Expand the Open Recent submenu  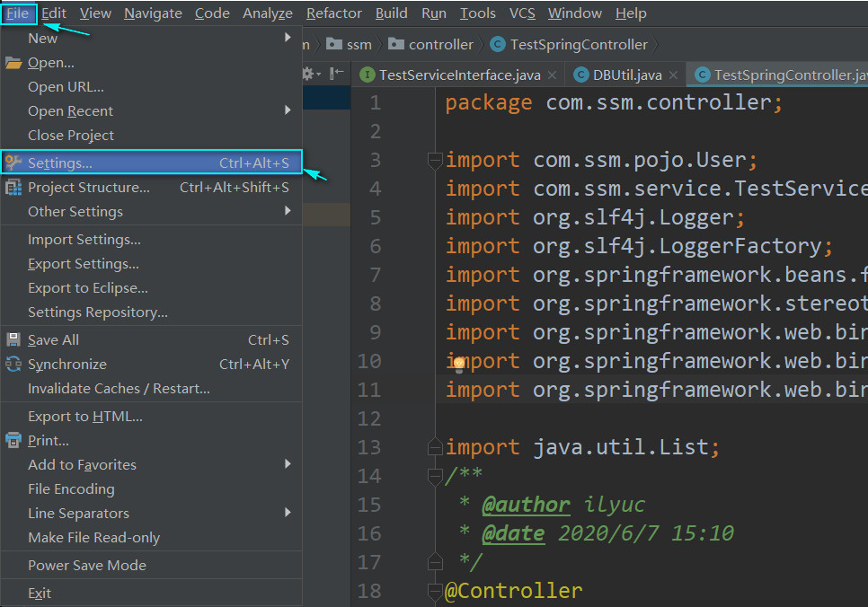click(x=151, y=111)
